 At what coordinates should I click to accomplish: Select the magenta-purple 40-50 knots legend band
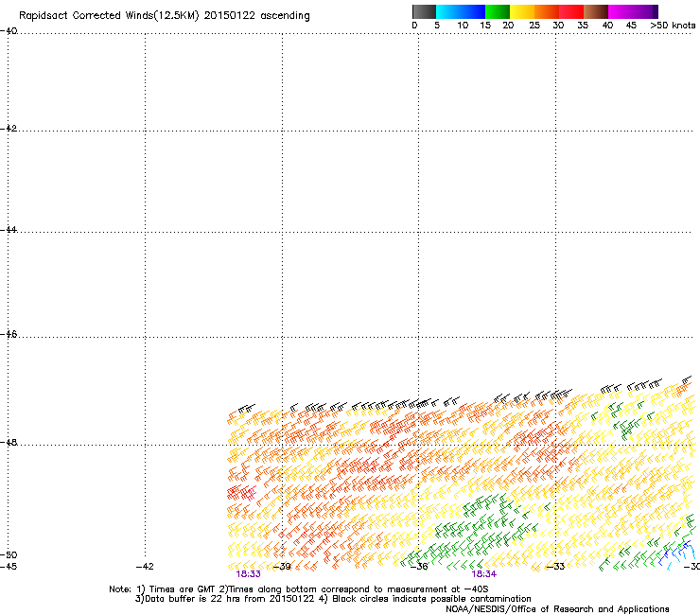click(633, 11)
